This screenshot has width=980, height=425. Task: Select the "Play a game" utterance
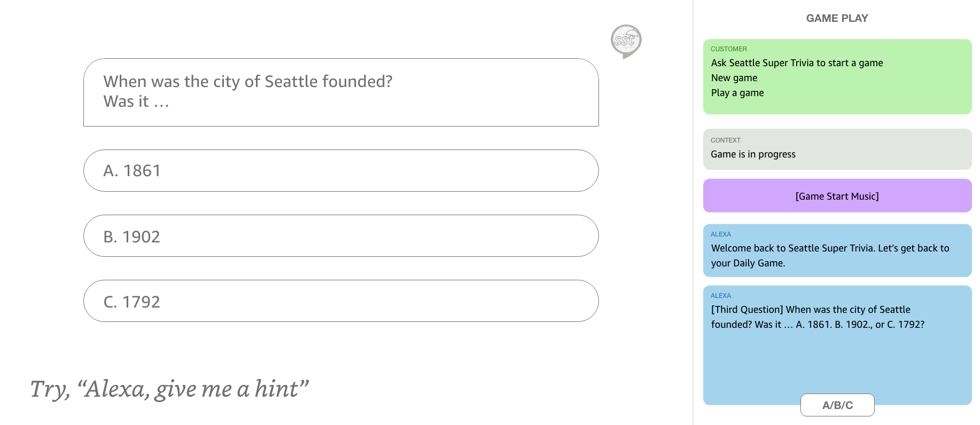coord(737,93)
